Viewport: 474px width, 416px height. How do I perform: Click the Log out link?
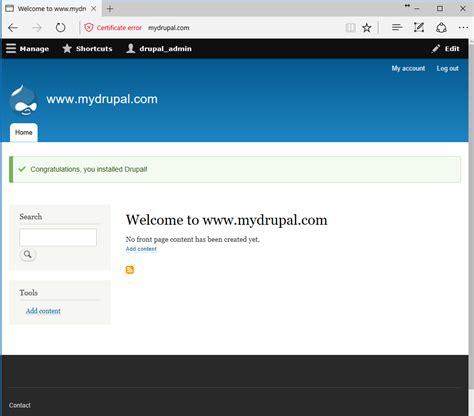click(x=447, y=68)
